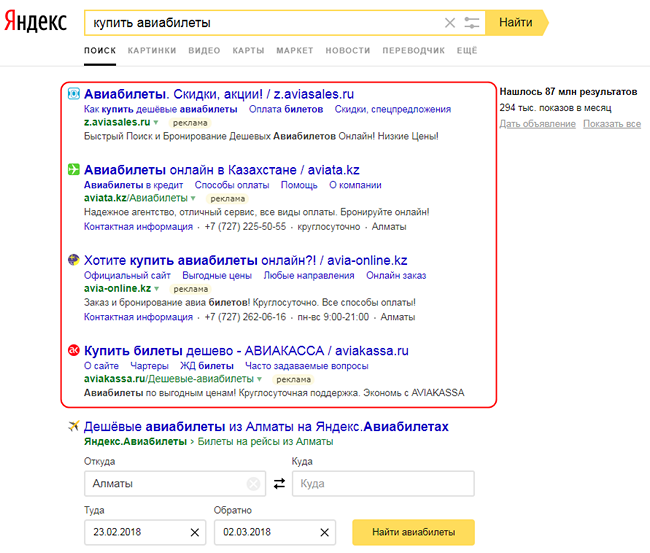
Task: Open search settings filter icon
Action: click(472, 21)
